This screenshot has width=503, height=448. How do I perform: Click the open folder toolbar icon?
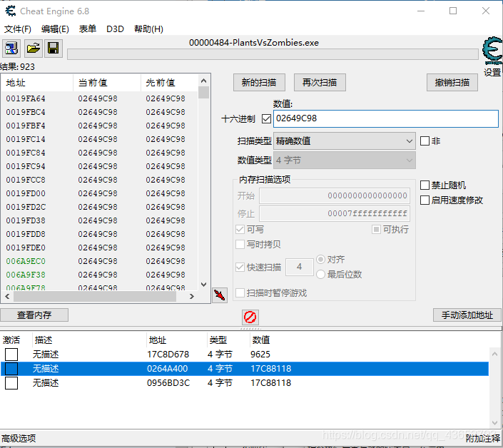coord(34,49)
